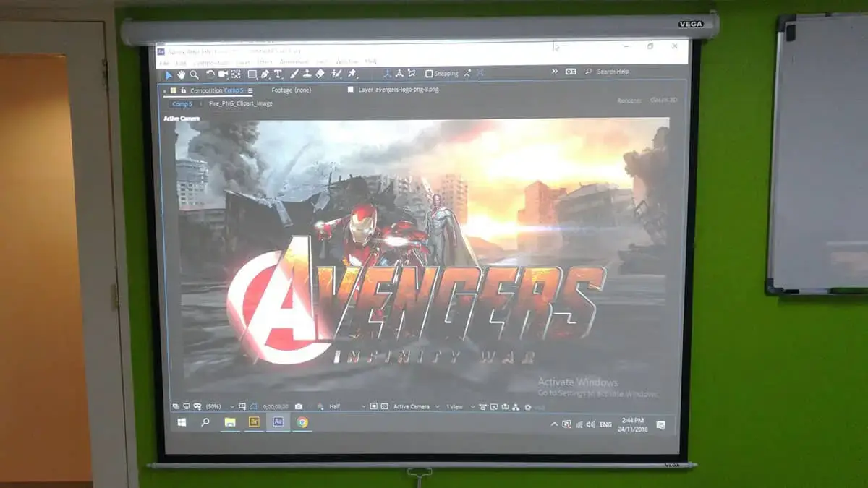Screen dimensions: 868x488
Task: Open File Explorer from the taskbar
Action: 230,422
